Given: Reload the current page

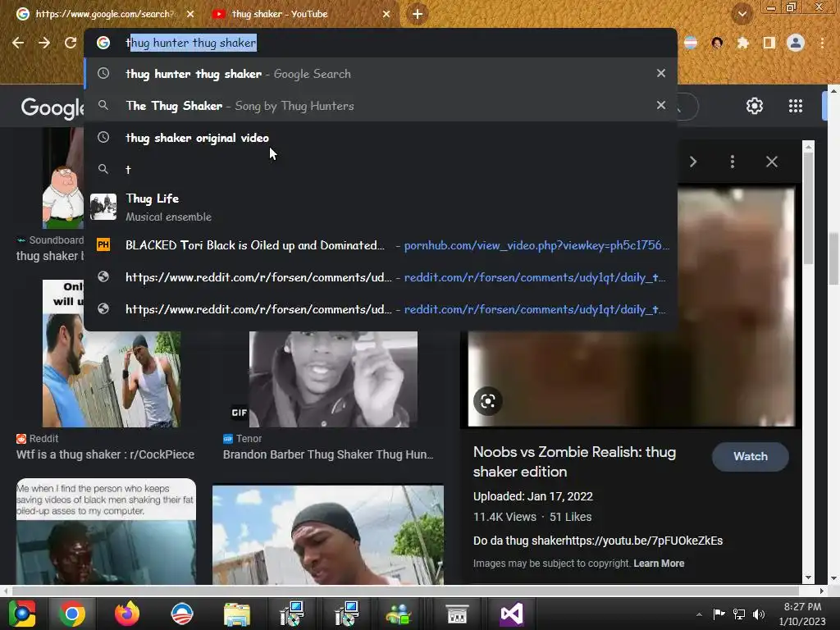Looking at the screenshot, I should (71, 43).
